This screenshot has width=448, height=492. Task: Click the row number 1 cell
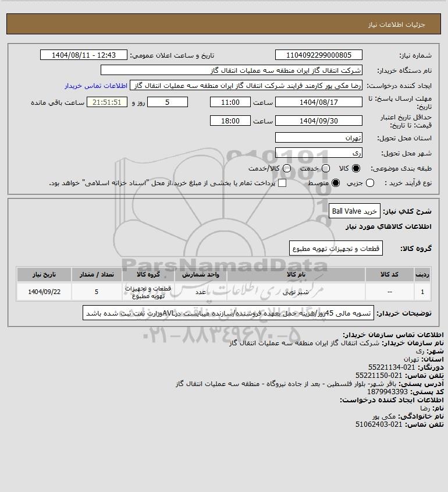tap(422, 292)
